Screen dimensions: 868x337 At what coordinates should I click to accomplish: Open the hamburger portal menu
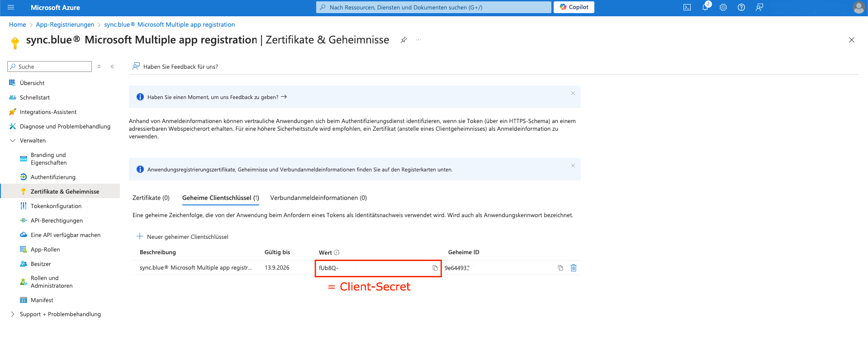[x=11, y=7]
